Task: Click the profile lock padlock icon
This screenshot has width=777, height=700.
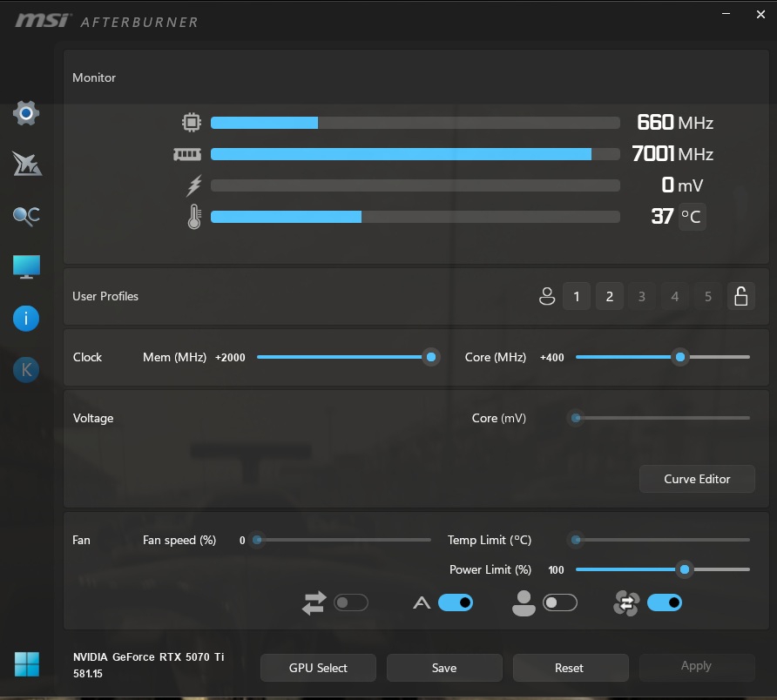Action: click(x=740, y=296)
